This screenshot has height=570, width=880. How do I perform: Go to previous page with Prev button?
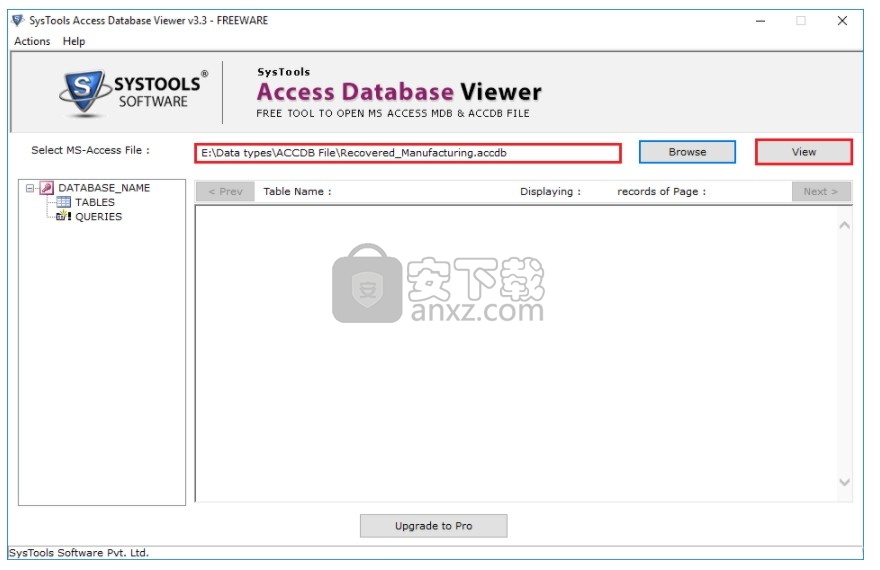point(225,191)
